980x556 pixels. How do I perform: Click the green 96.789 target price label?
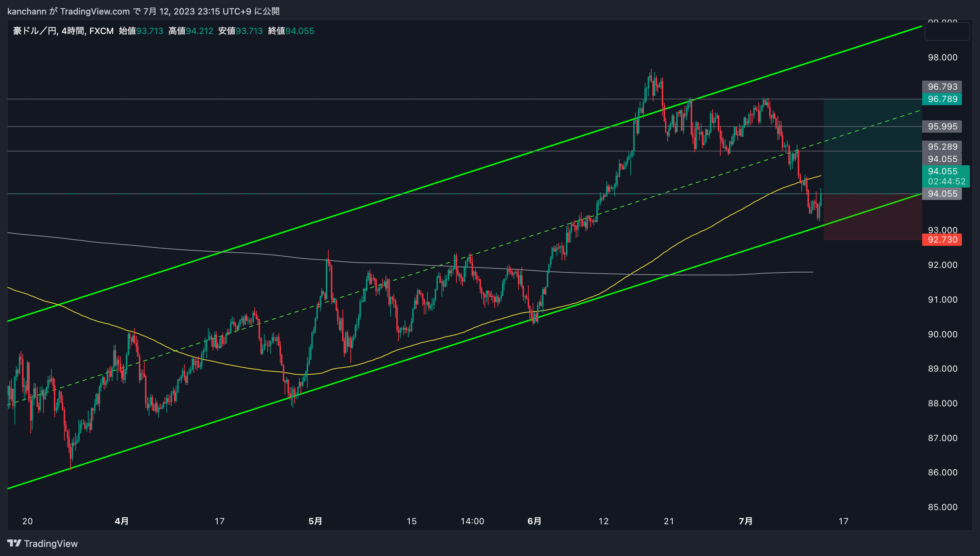pos(942,99)
